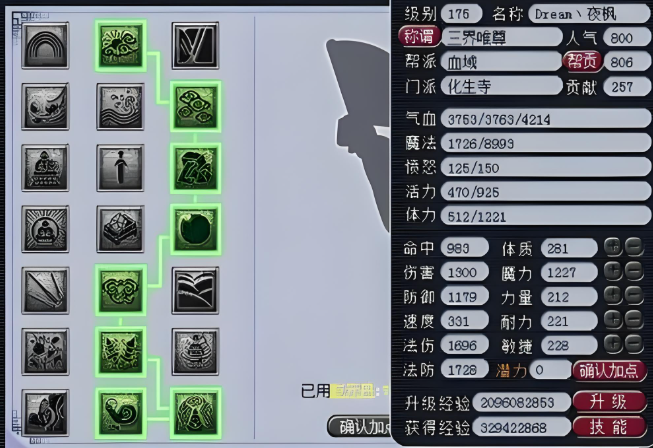The width and height of the screenshot is (653, 448).
Task: Click the 称谓 title button
Action: 419,37
